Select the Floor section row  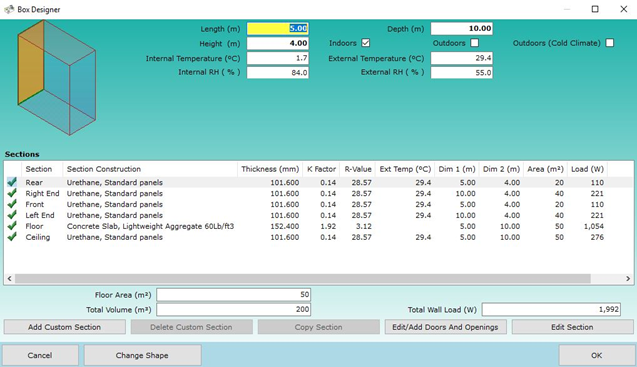[319, 226]
